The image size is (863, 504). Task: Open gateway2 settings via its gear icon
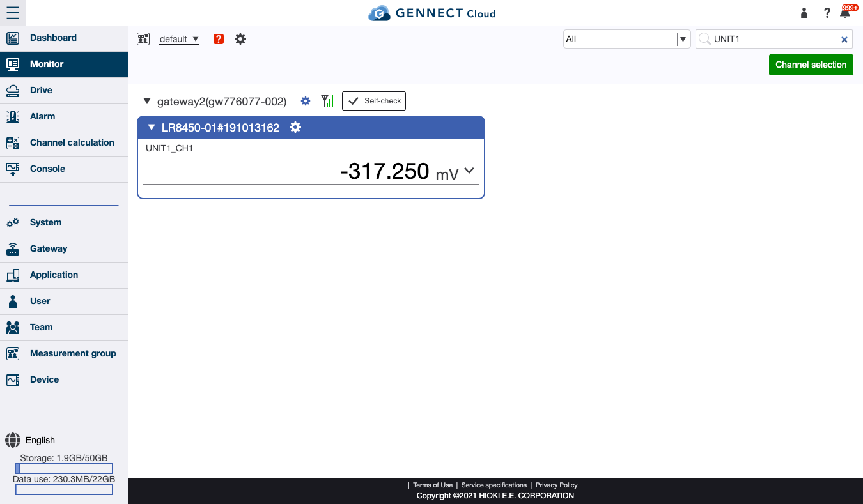coord(306,101)
